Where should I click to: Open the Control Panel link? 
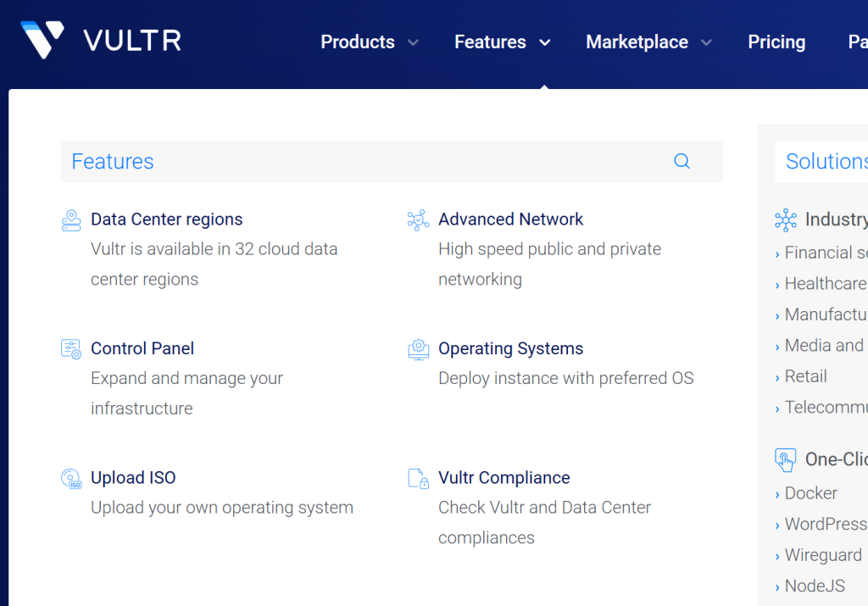pos(142,348)
